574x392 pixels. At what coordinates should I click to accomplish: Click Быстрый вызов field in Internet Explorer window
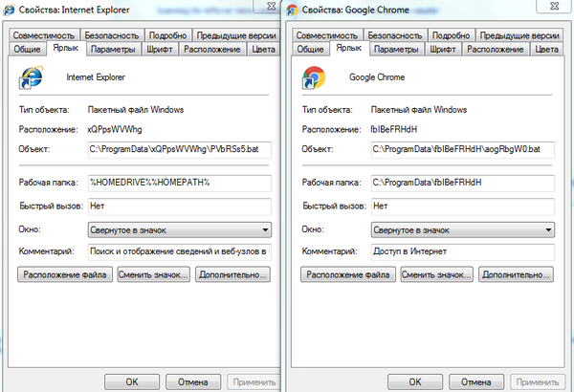pos(180,207)
